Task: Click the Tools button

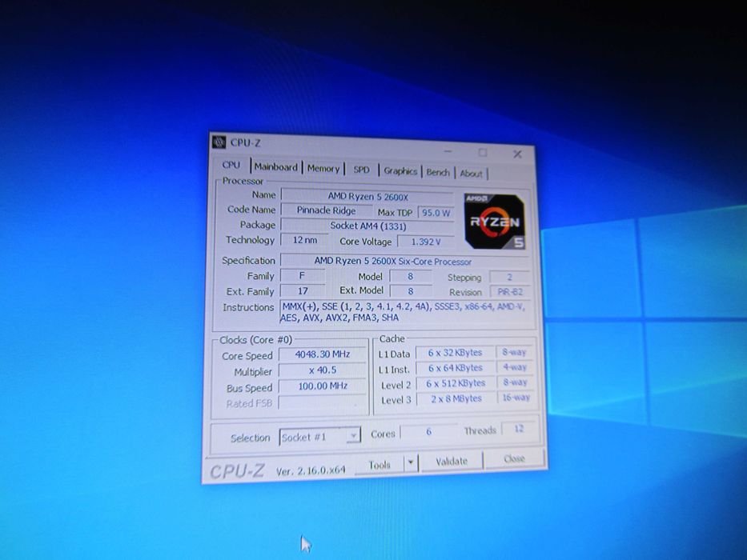Action: pyautogui.click(x=380, y=464)
